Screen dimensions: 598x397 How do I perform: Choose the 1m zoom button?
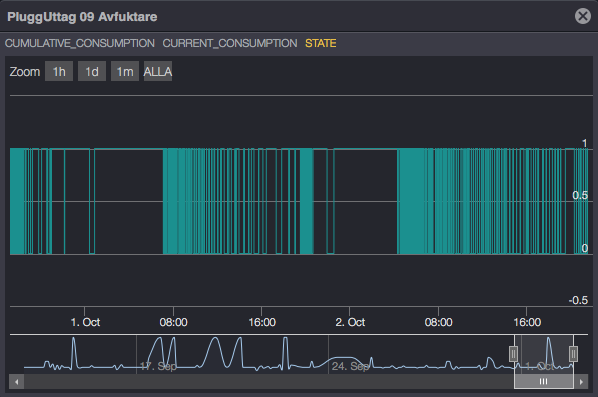[x=125, y=71]
